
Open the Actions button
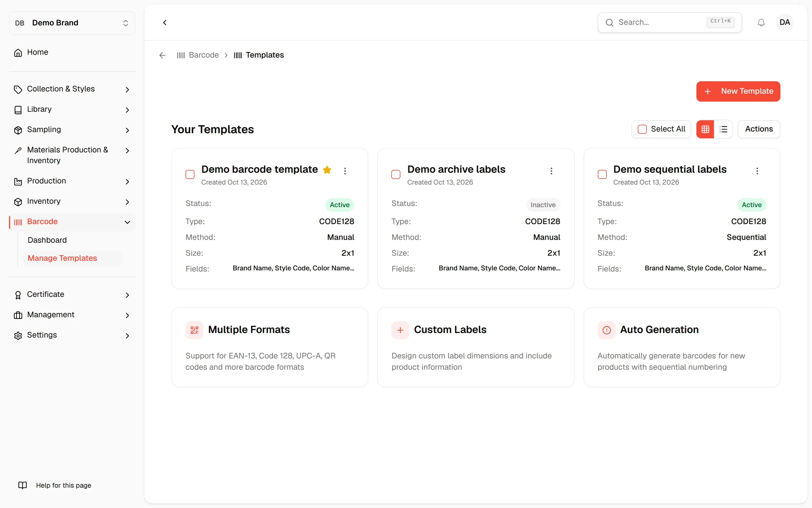coord(759,129)
